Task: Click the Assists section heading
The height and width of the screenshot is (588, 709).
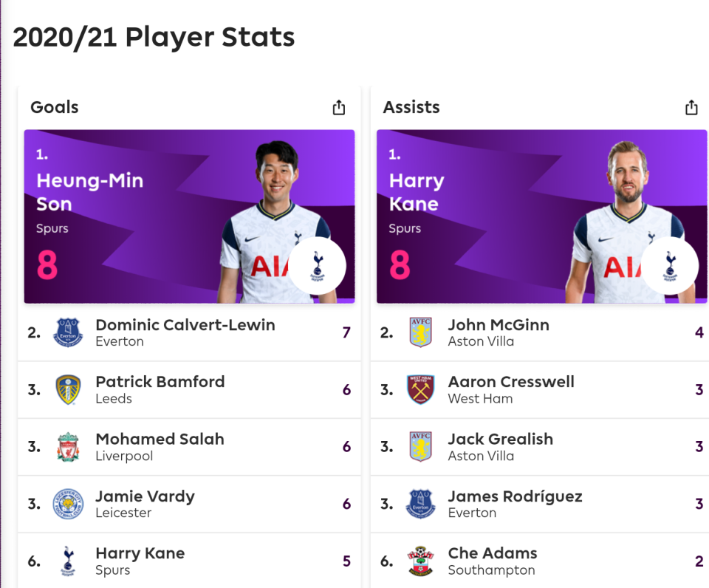Action: pyautogui.click(x=411, y=107)
